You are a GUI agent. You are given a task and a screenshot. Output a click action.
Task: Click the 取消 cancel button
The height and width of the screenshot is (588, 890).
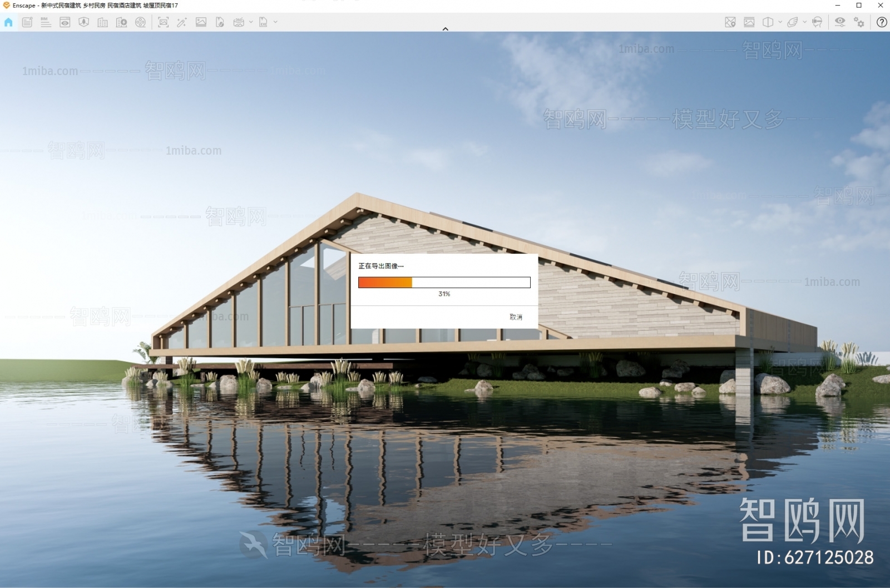pos(516,317)
